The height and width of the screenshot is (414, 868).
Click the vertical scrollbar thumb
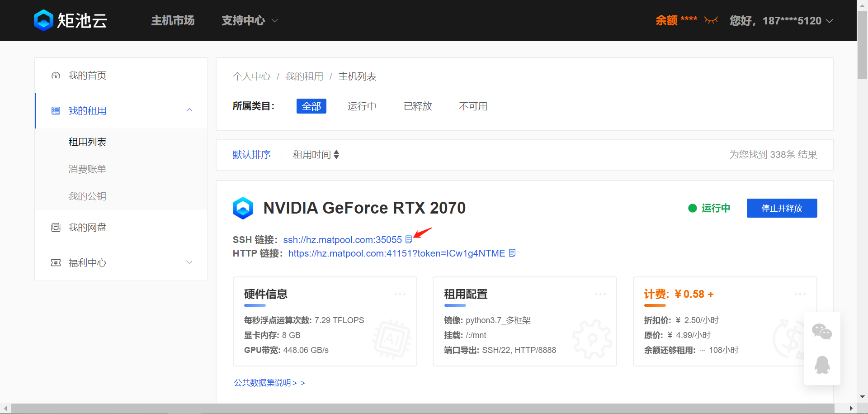coord(862,45)
